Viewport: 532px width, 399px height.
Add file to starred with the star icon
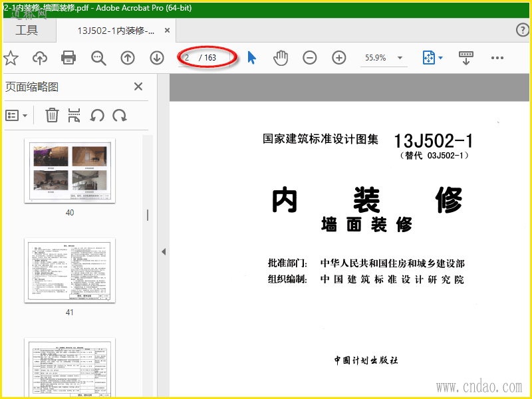pos(11,58)
